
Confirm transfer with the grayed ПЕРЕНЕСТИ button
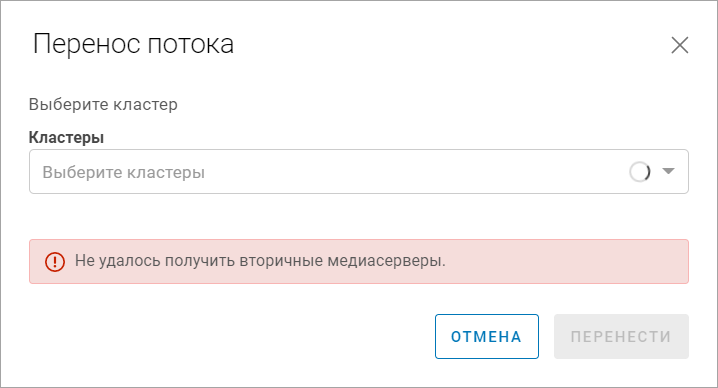(x=621, y=336)
